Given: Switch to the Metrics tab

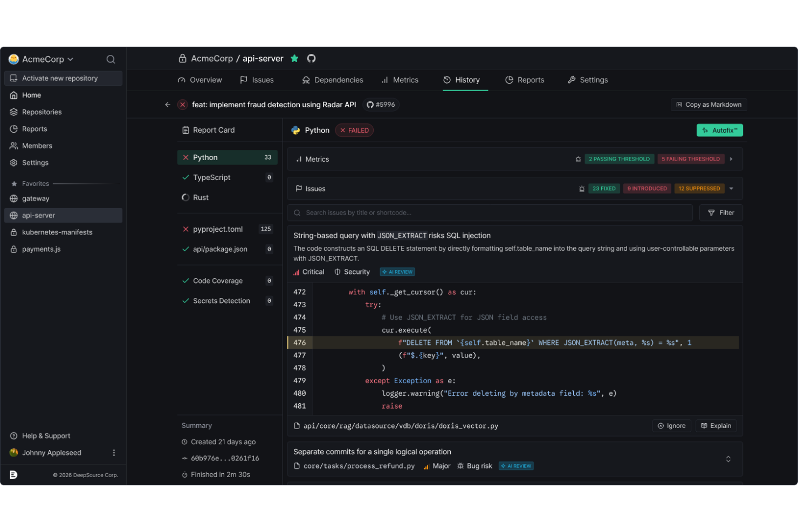Looking at the screenshot, I should (x=400, y=80).
